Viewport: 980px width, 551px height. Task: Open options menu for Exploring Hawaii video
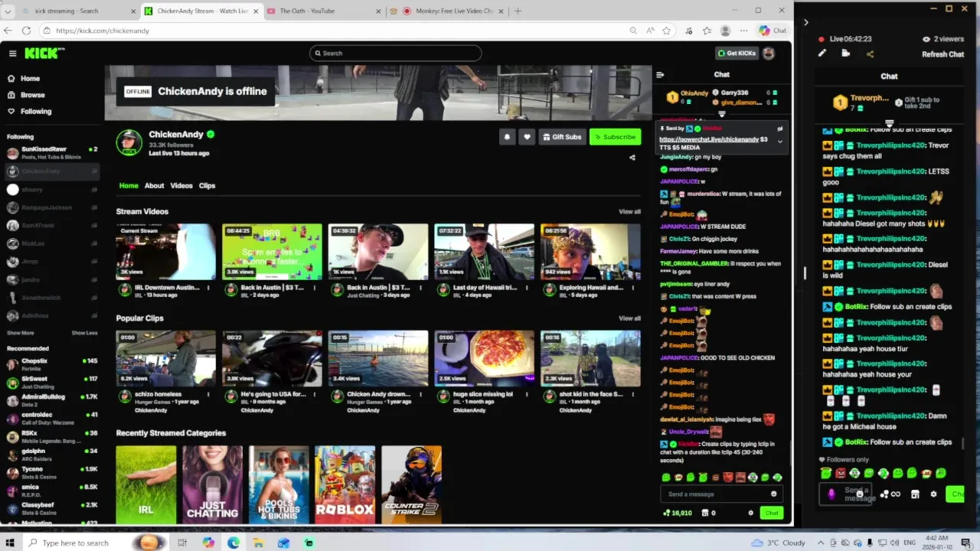coord(632,289)
